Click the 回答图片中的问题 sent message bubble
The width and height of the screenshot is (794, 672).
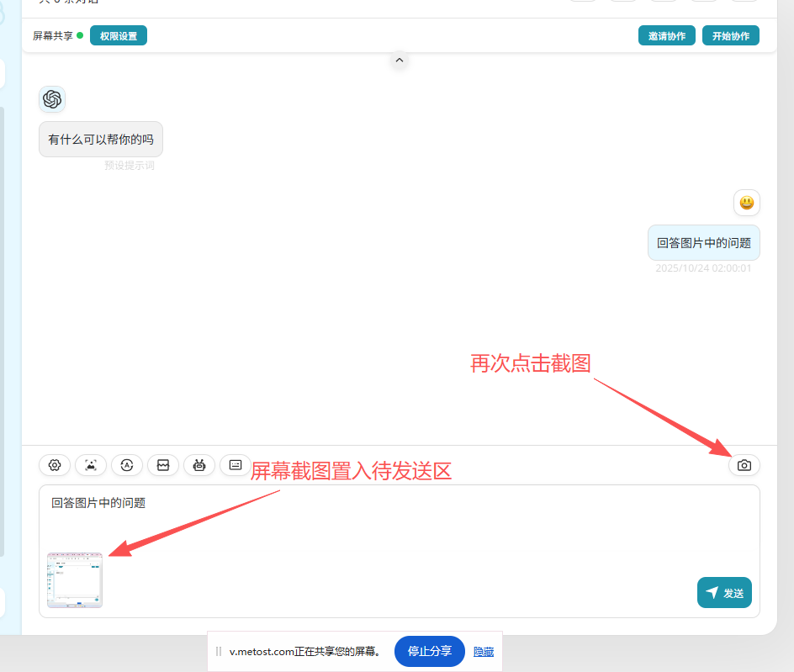coord(703,242)
